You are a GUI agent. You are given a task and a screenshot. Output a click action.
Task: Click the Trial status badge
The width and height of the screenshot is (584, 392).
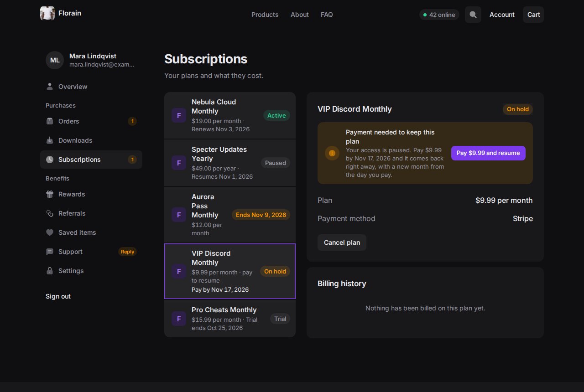pyautogui.click(x=280, y=319)
